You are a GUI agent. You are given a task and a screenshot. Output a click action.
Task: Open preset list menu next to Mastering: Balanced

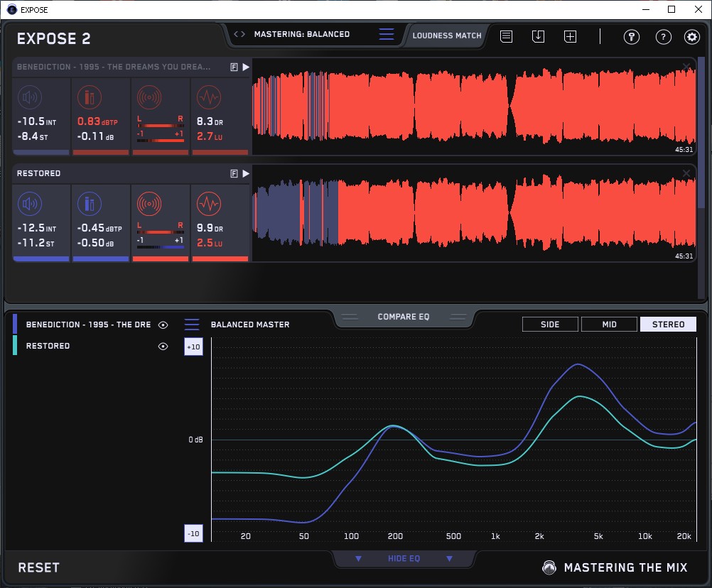[x=386, y=34]
